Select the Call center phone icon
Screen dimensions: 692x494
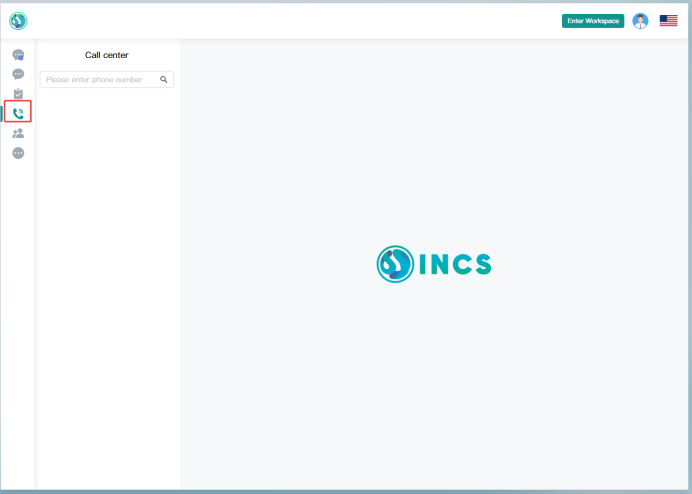(x=18, y=113)
